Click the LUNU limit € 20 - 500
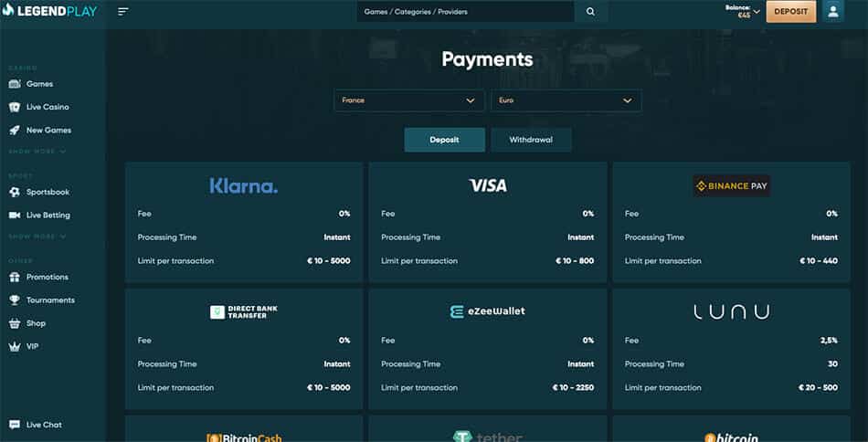 (x=818, y=388)
